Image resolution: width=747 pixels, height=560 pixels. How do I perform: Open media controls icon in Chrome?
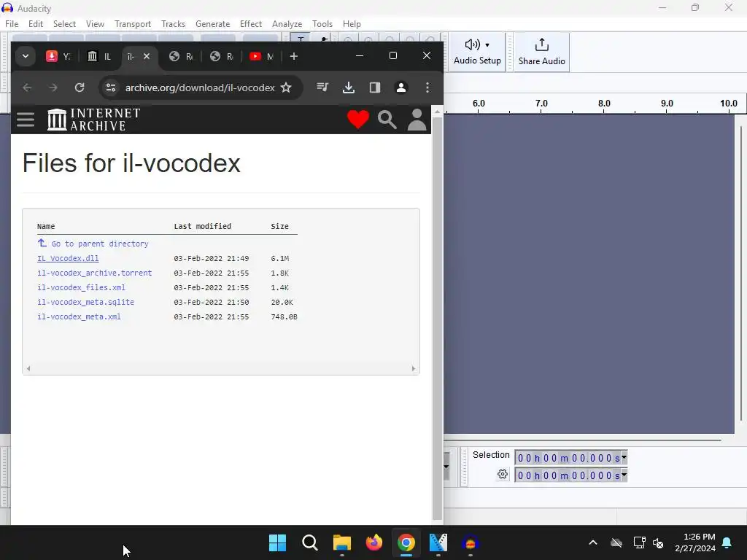click(x=322, y=87)
